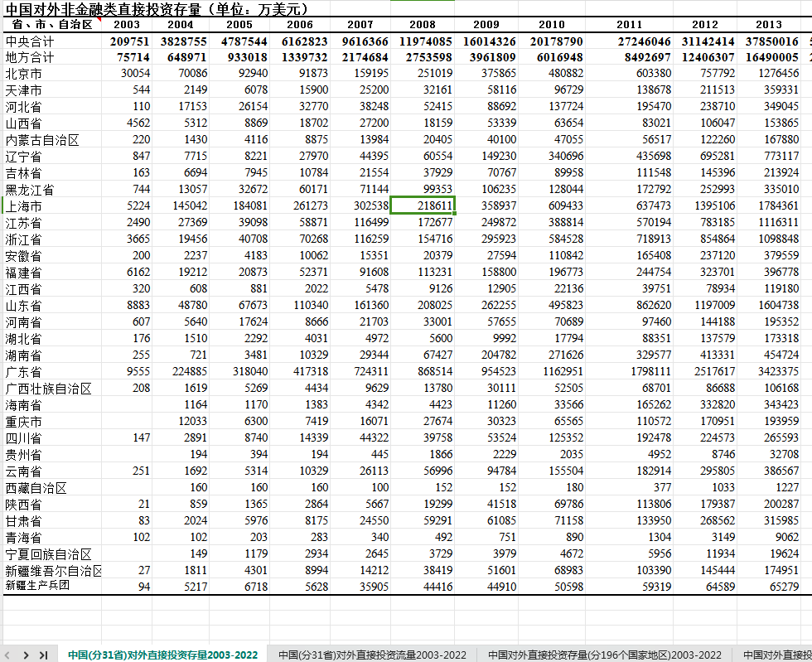Switch to 中国(分31省)对外直接投资流量2003-2022 sheet
This screenshot has width=812, height=662.
(x=372, y=655)
